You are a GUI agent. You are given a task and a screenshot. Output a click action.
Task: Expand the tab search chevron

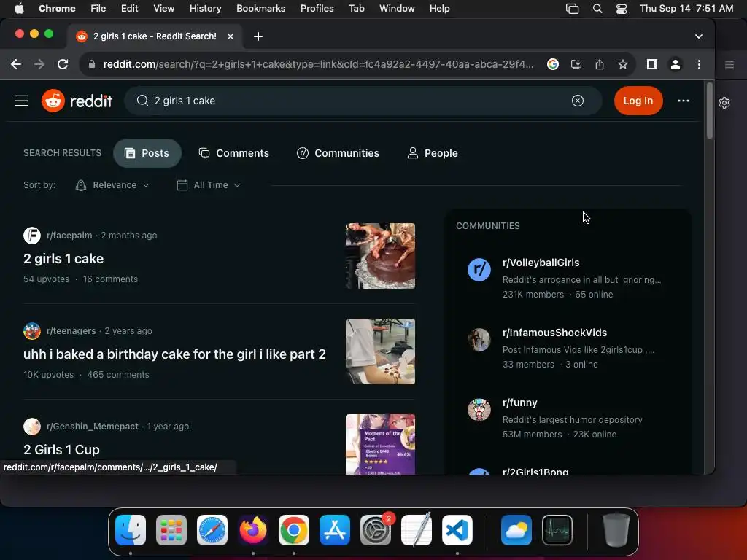tap(698, 36)
